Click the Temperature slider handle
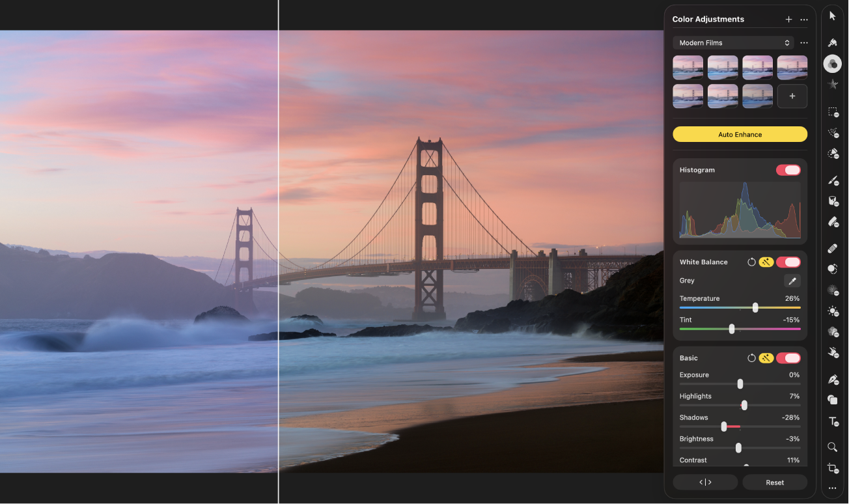849x504 pixels. click(755, 307)
